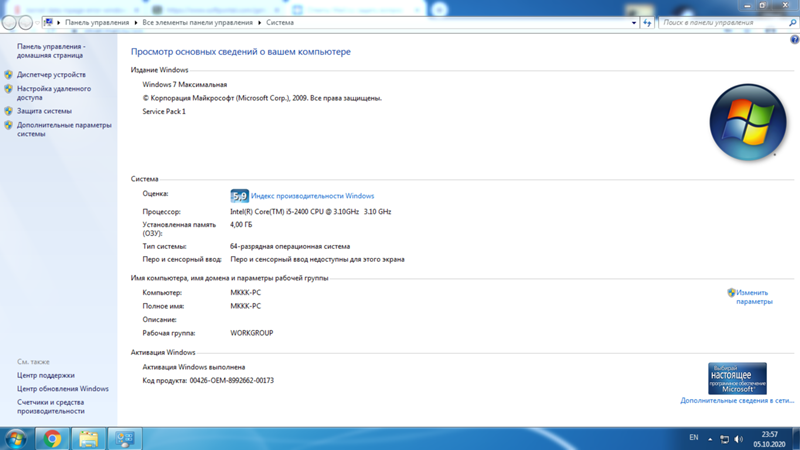The image size is (800, 450).
Task: Click the WORKGROUP value text
Action: (252, 333)
